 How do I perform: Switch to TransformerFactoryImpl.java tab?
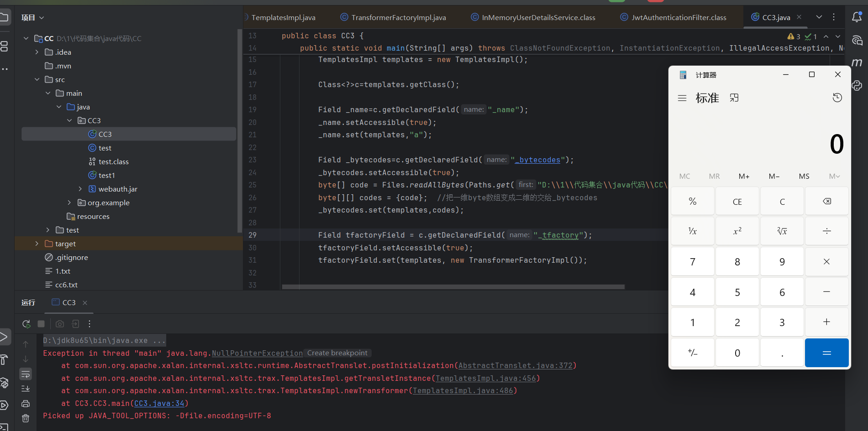[398, 18]
